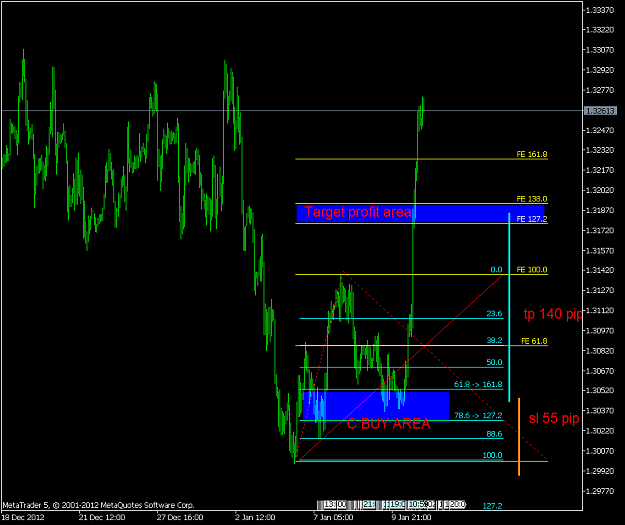The height and width of the screenshot is (525, 625).
Task: Click the '27 Dec 16:00' time axis label
Action: 180,517
